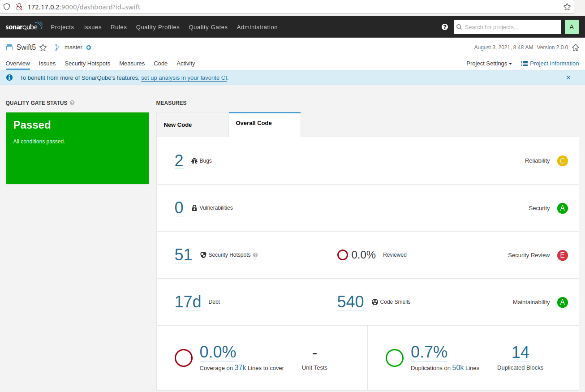Click the SonarQube logo
Screen dimensions: 585x392
24,27
